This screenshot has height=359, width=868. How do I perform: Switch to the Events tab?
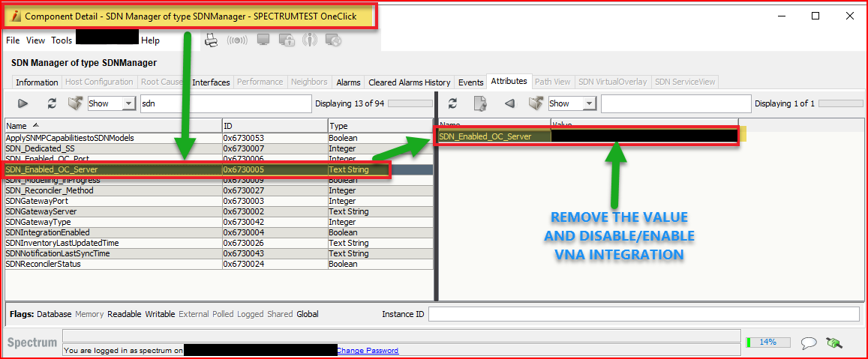click(x=471, y=82)
